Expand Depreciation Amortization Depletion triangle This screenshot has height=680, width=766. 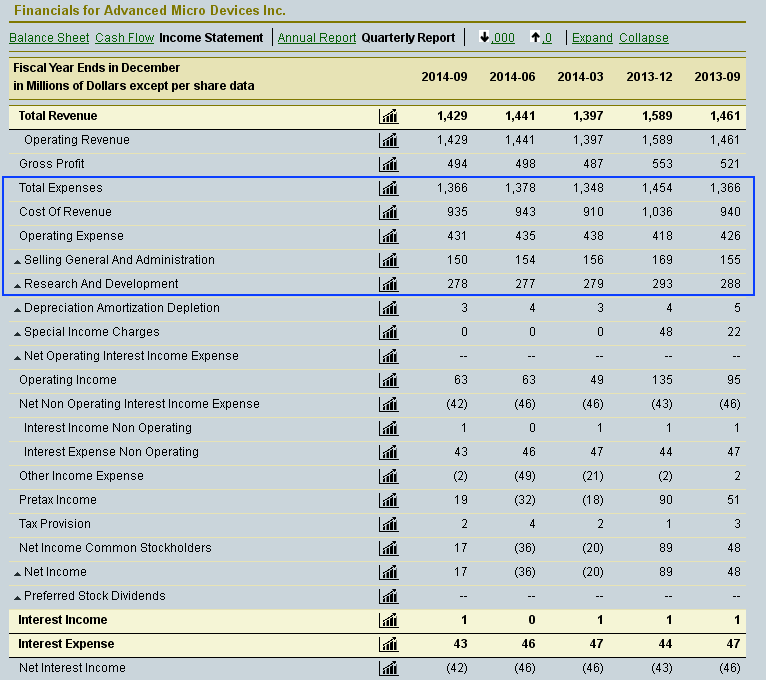point(17,310)
